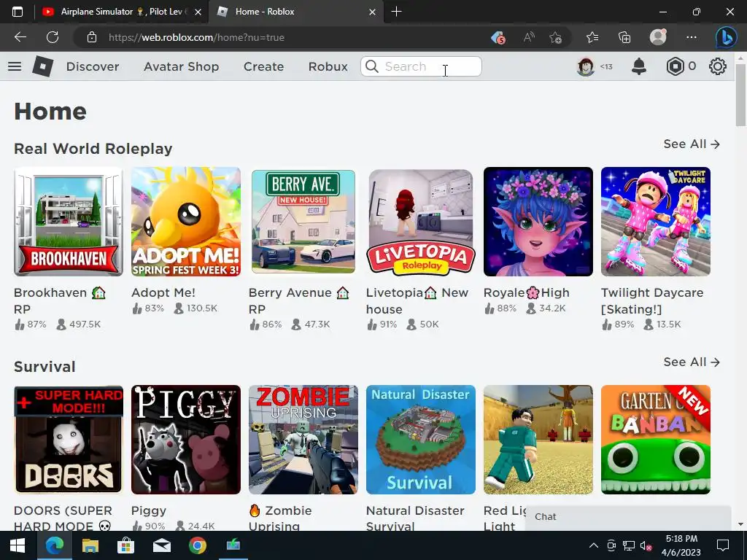Click the page vertical scrollbar thumb
Screen dimensions: 747x560
coord(740,94)
